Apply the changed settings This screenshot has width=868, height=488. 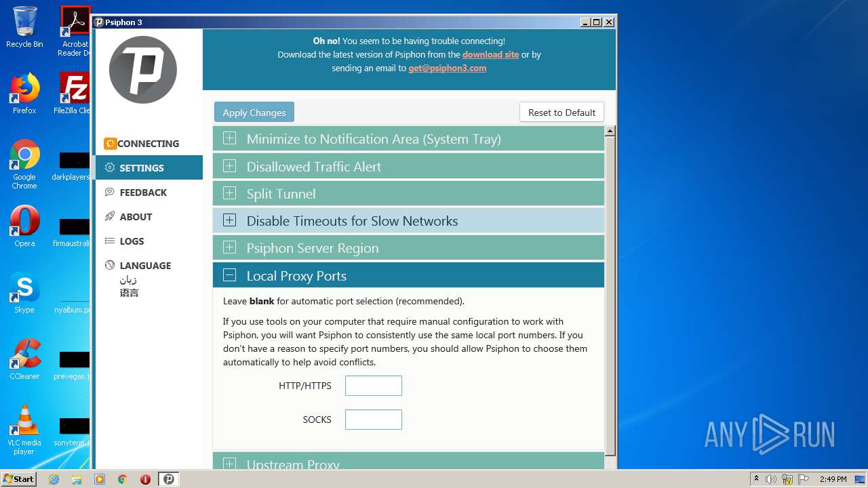point(254,113)
